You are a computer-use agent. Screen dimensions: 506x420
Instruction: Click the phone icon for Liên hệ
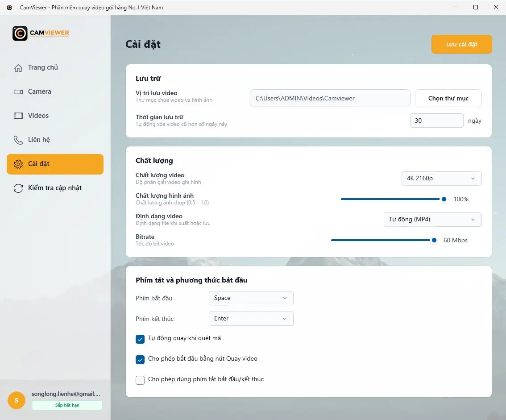point(18,140)
